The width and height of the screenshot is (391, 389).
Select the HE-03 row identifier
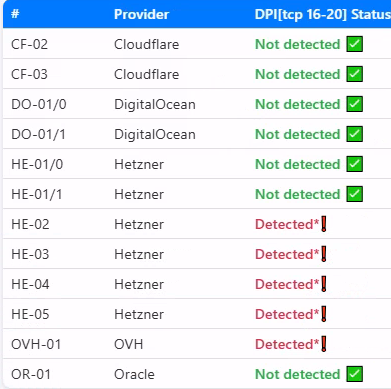[x=30, y=254]
